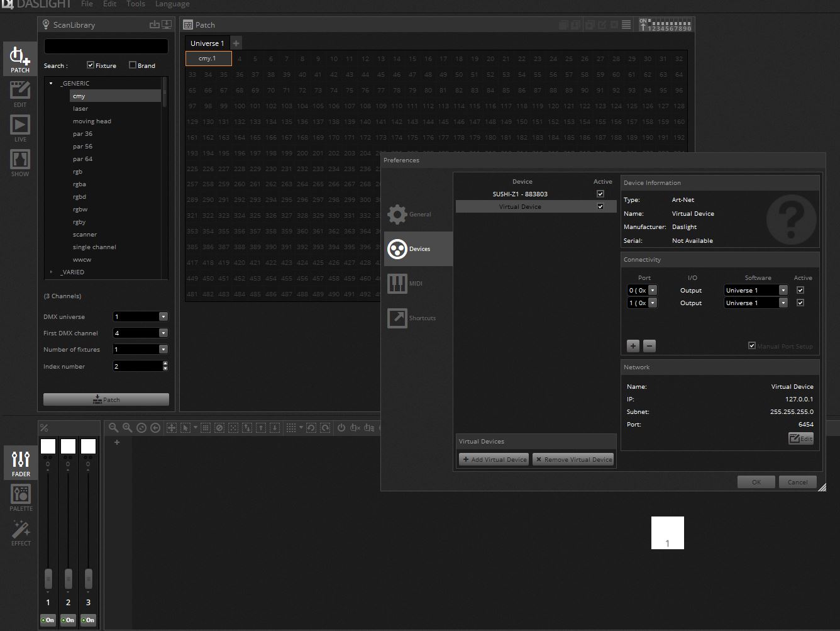This screenshot has height=631, width=840.
Task: Toggle Active checkbox for port 1 row
Action: pos(800,303)
